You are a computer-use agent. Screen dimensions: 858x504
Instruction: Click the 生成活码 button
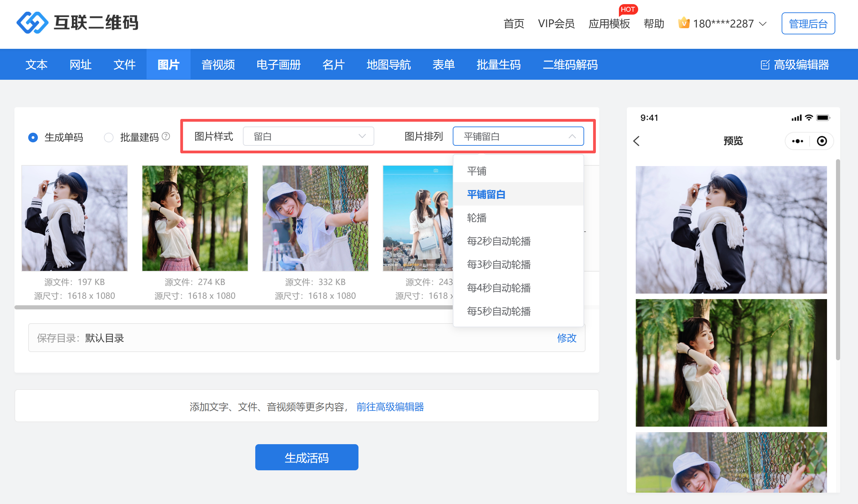[x=307, y=457]
